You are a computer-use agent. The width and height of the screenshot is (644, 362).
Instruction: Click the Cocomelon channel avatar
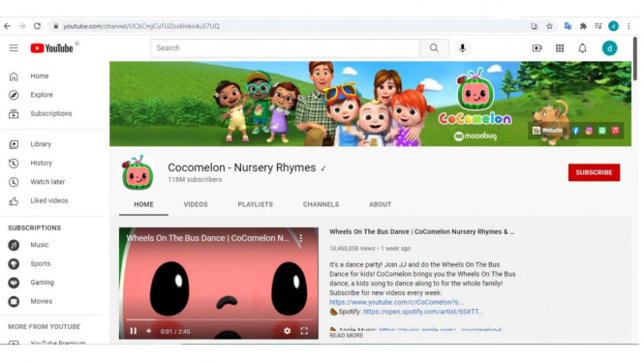pos(138,173)
